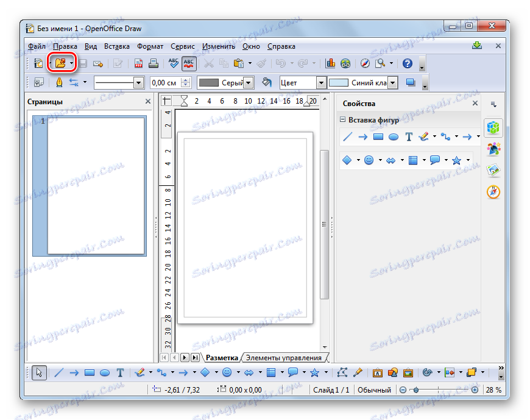
Task: Select page 1 thumbnail in Страницы
Action: pos(90,186)
